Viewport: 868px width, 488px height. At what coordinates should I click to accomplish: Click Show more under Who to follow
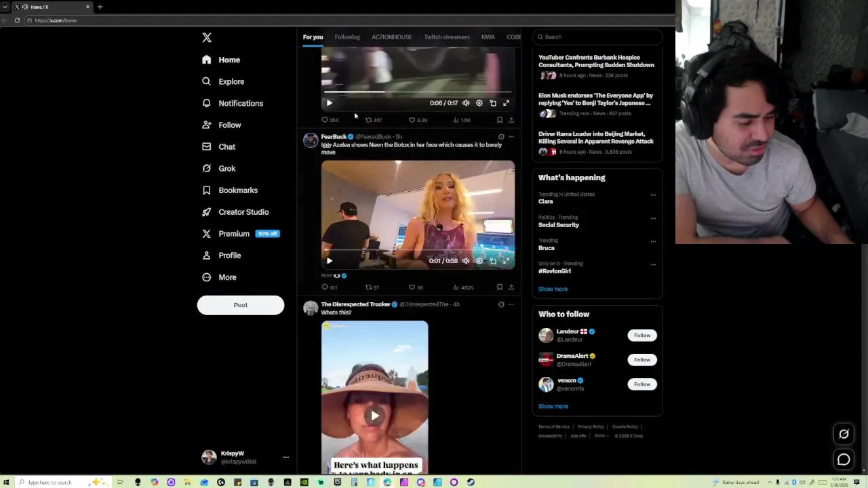pyautogui.click(x=553, y=406)
